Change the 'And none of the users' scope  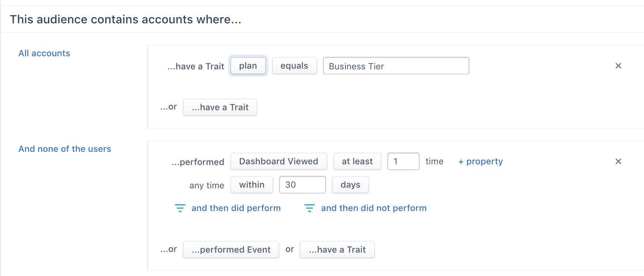click(65, 149)
